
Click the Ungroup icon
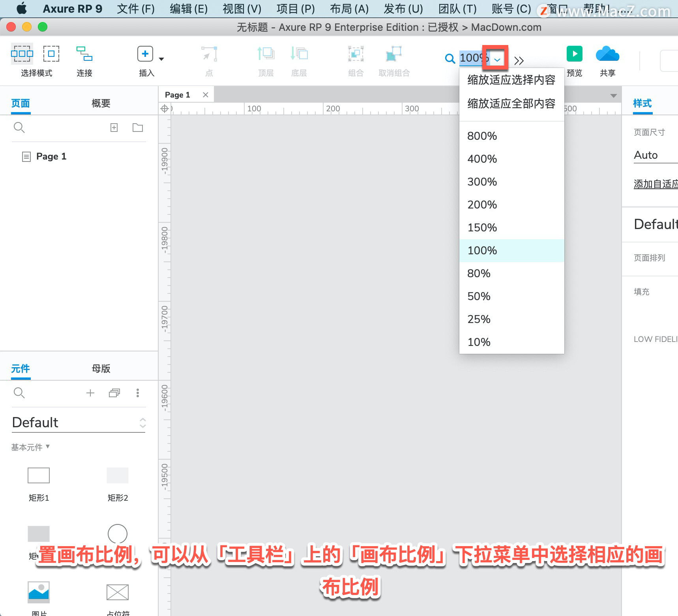pyautogui.click(x=394, y=54)
